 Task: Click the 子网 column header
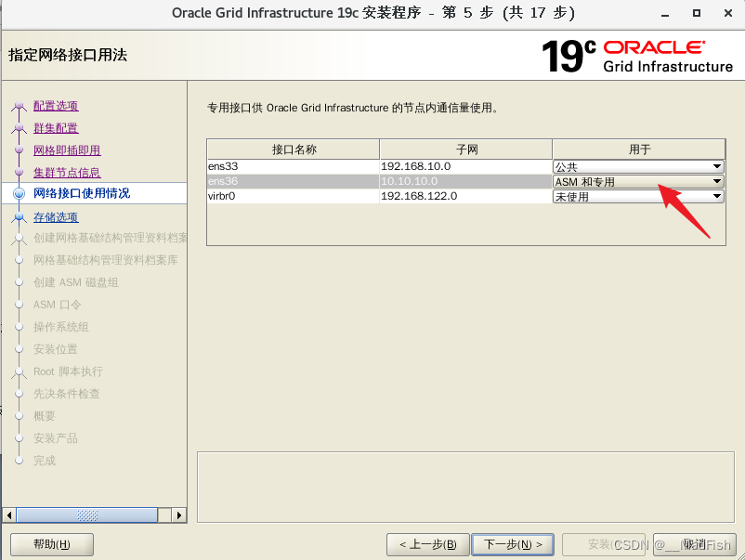pyautogui.click(x=465, y=150)
